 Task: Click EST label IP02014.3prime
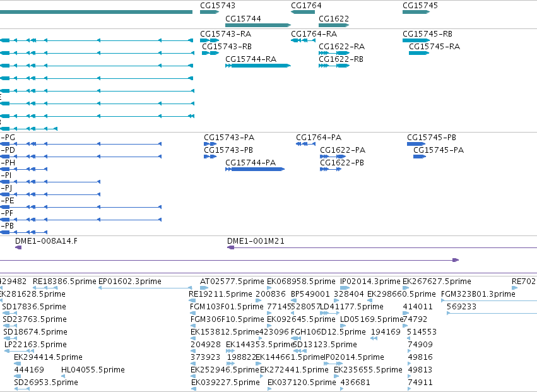pos(370,282)
